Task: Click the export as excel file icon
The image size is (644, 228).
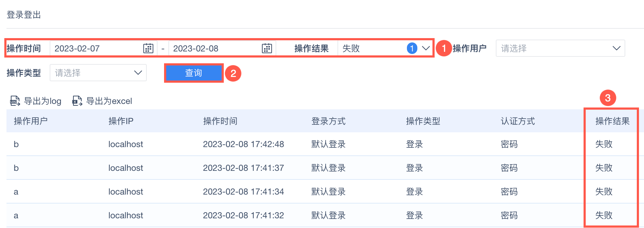Action: click(x=77, y=101)
